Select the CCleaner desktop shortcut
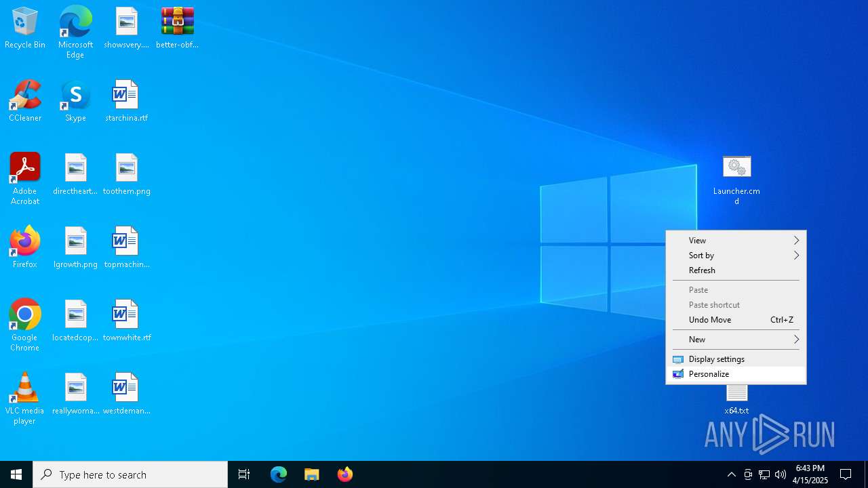 click(x=25, y=101)
